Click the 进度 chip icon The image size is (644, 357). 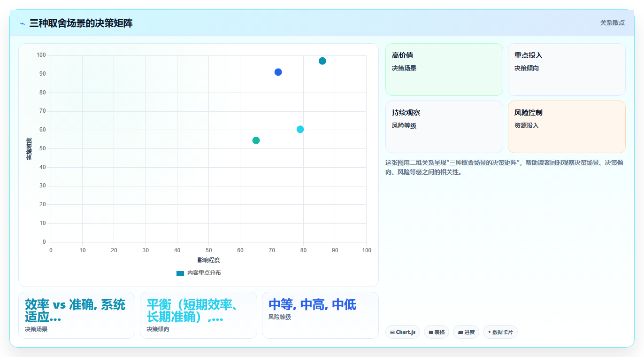460,332
